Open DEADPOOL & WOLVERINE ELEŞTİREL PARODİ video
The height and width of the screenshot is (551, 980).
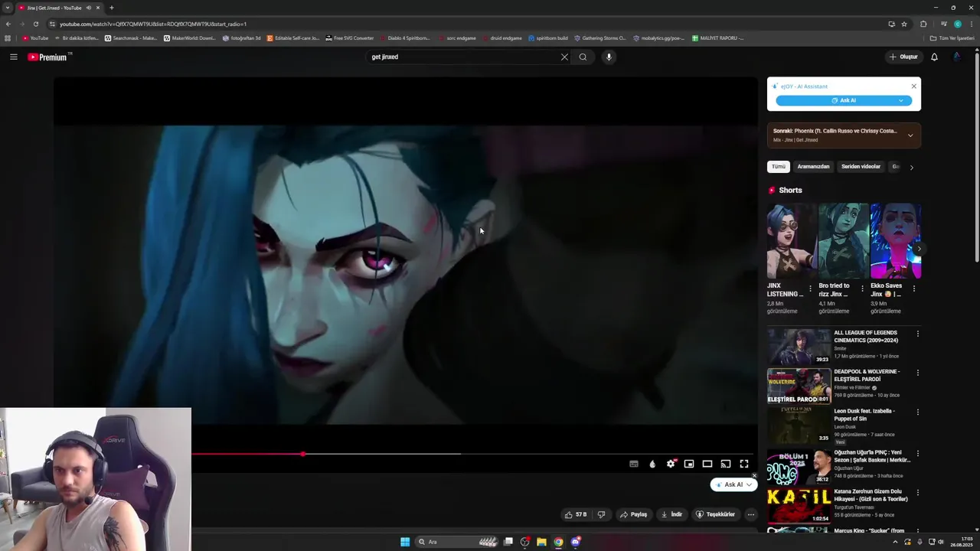(x=799, y=386)
